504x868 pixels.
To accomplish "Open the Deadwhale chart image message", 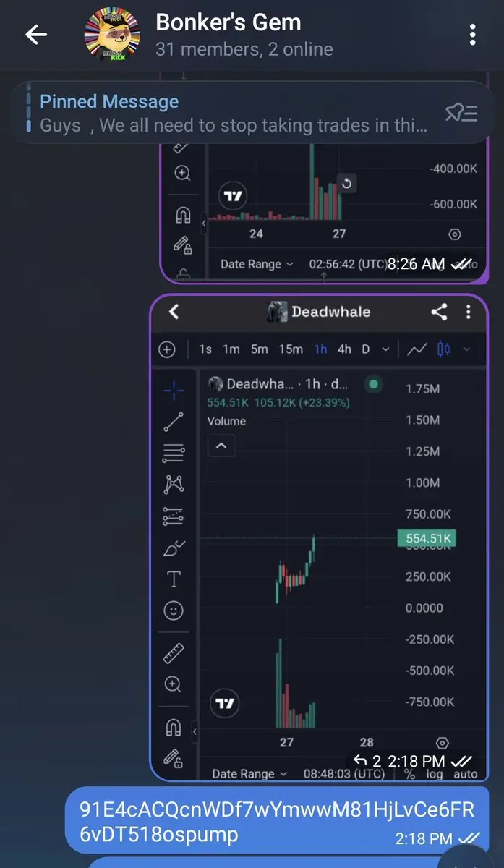I will point(319,538).
